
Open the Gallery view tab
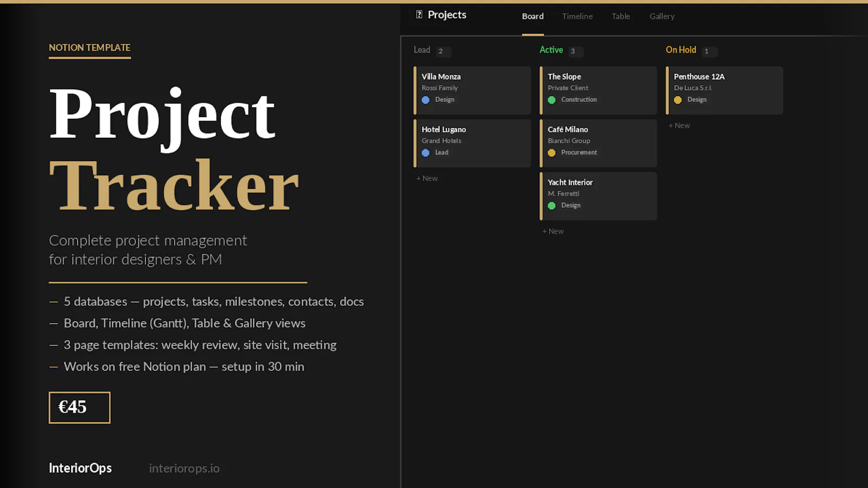click(662, 16)
